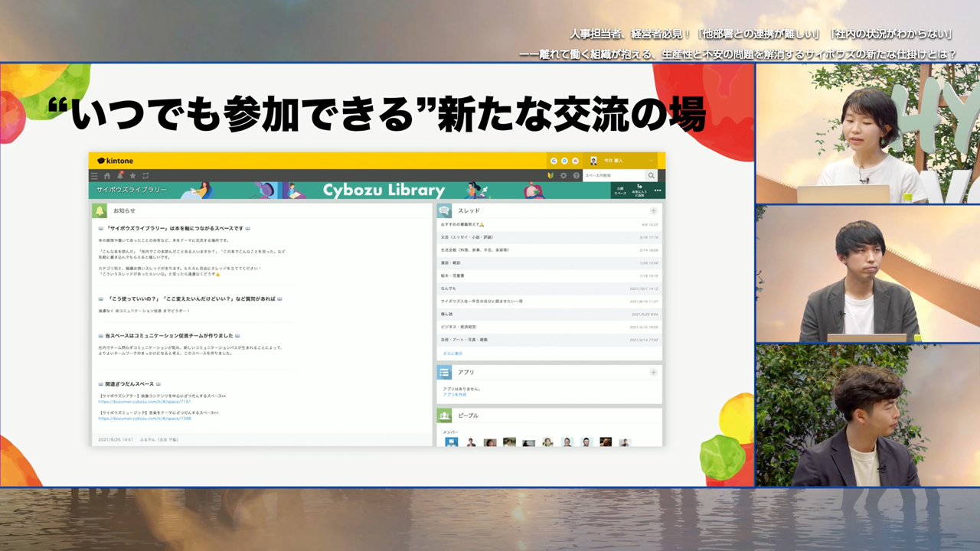Open thread なんでも

click(x=550, y=289)
